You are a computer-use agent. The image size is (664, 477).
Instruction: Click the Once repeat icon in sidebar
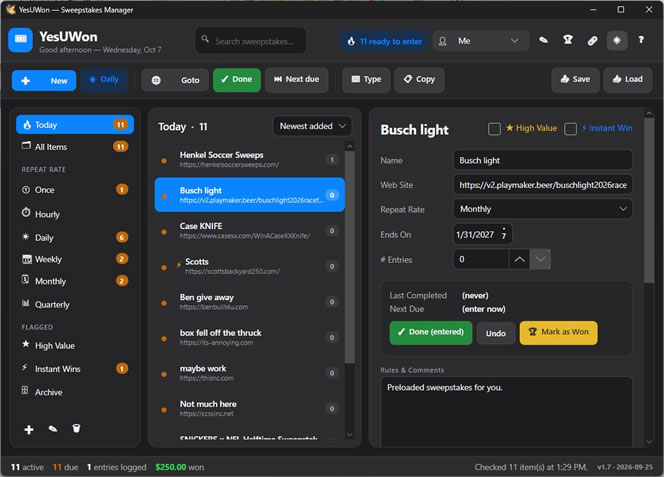tap(26, 190)
